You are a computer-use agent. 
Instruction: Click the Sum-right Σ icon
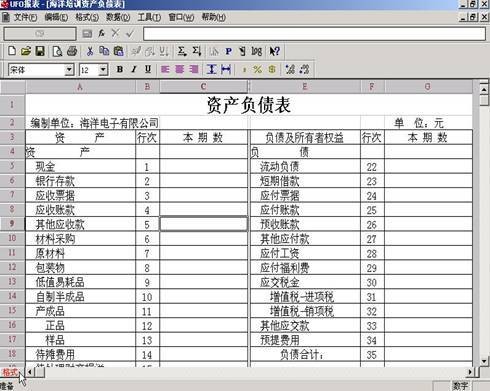coord(182,51)
